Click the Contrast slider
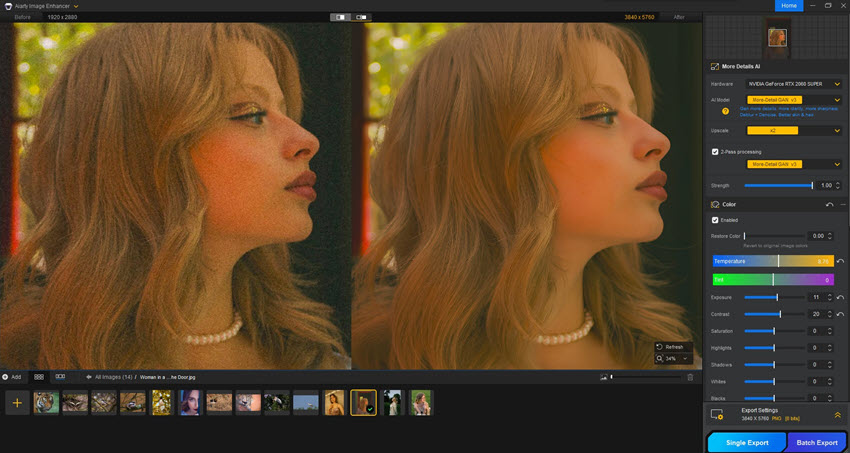The image size is (850, 453). coord(774,314)
